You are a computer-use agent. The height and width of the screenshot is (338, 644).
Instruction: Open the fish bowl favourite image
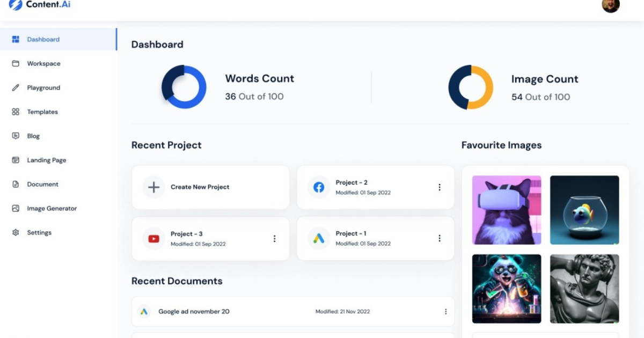[584, 210]
